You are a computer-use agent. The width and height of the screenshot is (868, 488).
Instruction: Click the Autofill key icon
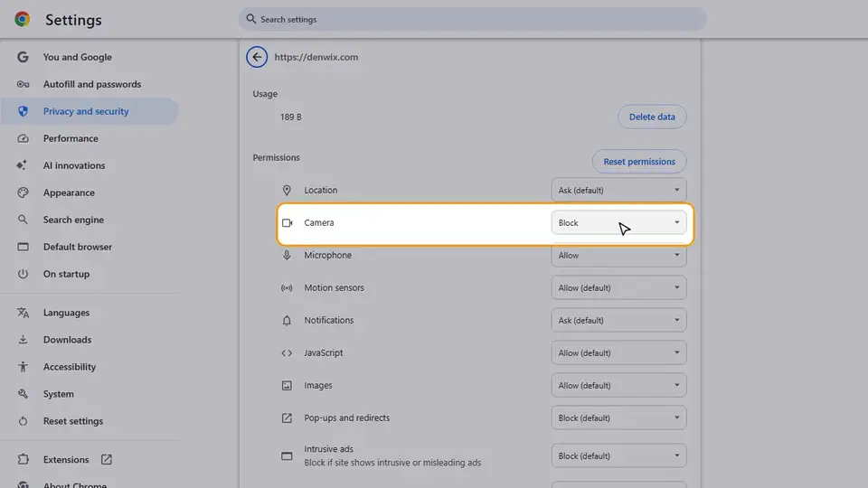[23, 84]
